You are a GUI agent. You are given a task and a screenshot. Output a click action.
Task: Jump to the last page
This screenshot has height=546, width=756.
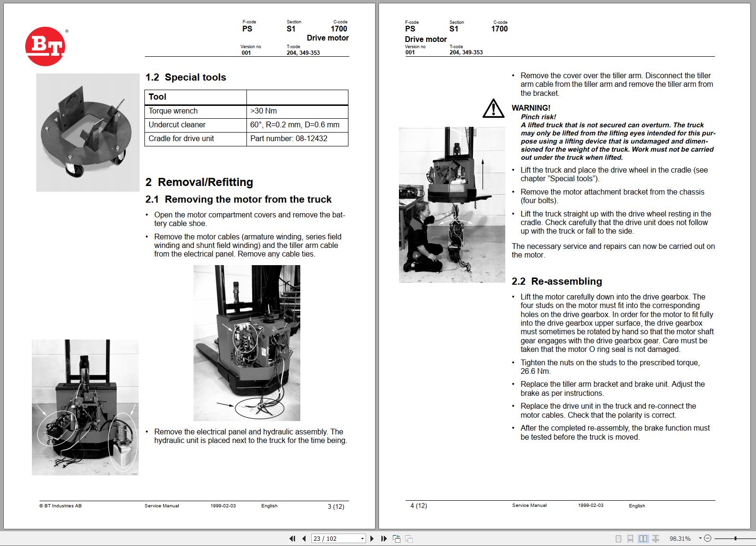tap(384, 538)
